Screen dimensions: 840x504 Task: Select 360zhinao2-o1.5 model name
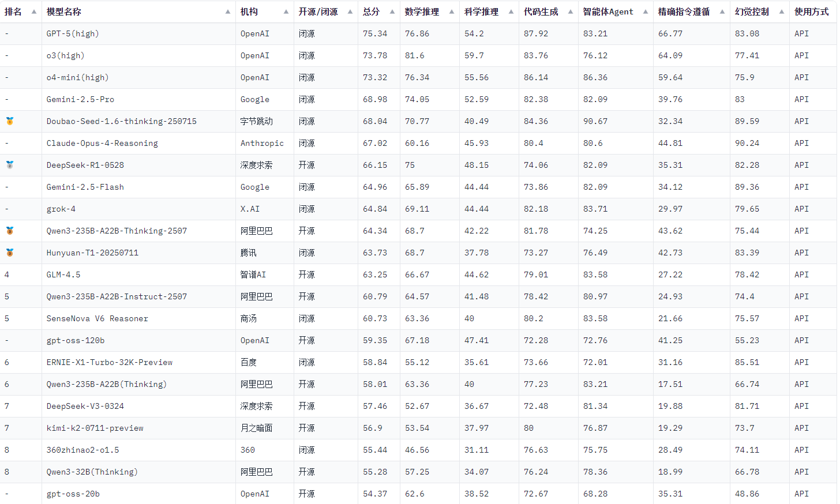(x=83, y=450)
